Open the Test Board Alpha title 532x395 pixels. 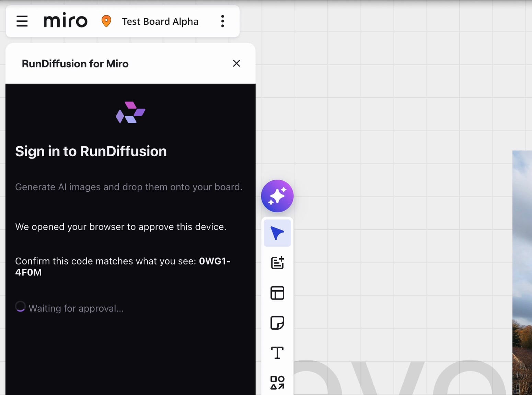pos(160,21)
